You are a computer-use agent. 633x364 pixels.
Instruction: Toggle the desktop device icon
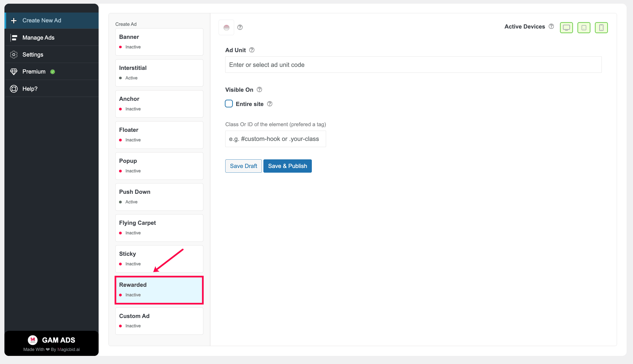pyautogui.click(x=566, y=28)
